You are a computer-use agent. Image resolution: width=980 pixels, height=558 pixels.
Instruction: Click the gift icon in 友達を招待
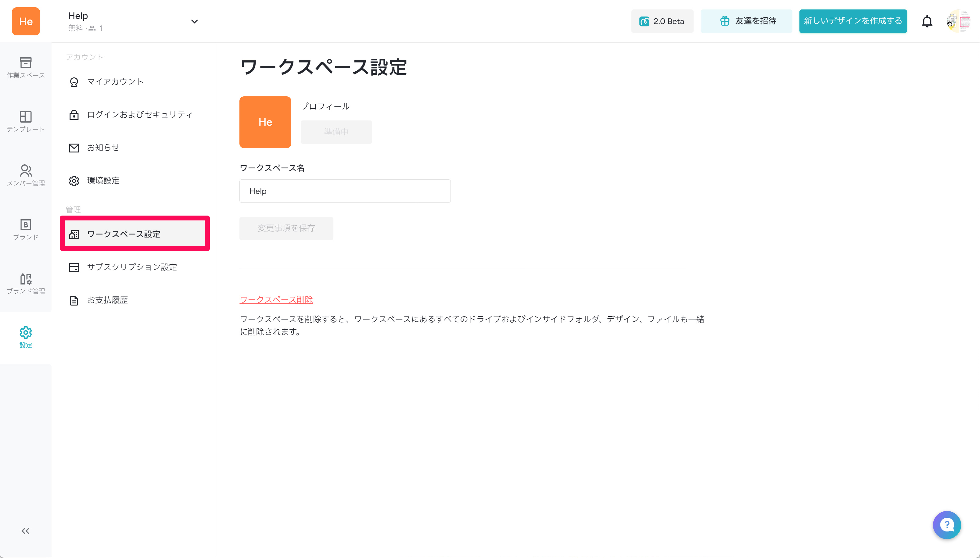pos(724,21)
